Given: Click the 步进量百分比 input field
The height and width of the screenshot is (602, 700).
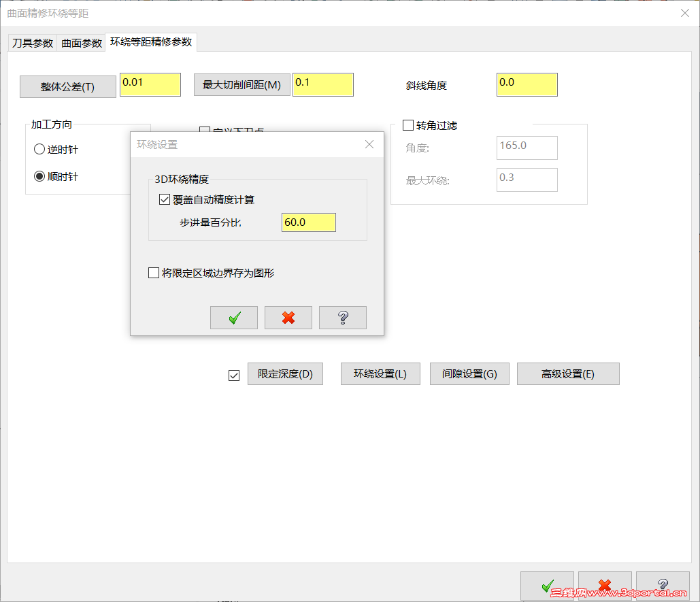Looking at the screenshot, I should [308, 222].
